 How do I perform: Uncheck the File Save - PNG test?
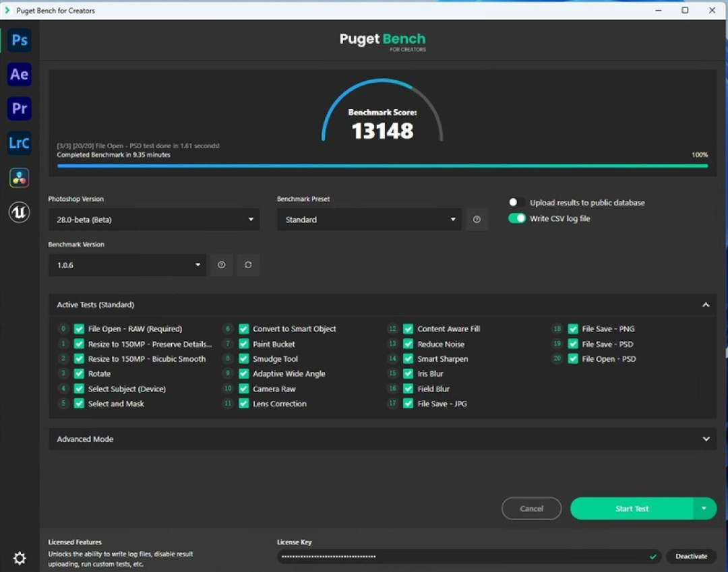click(573, 329)
